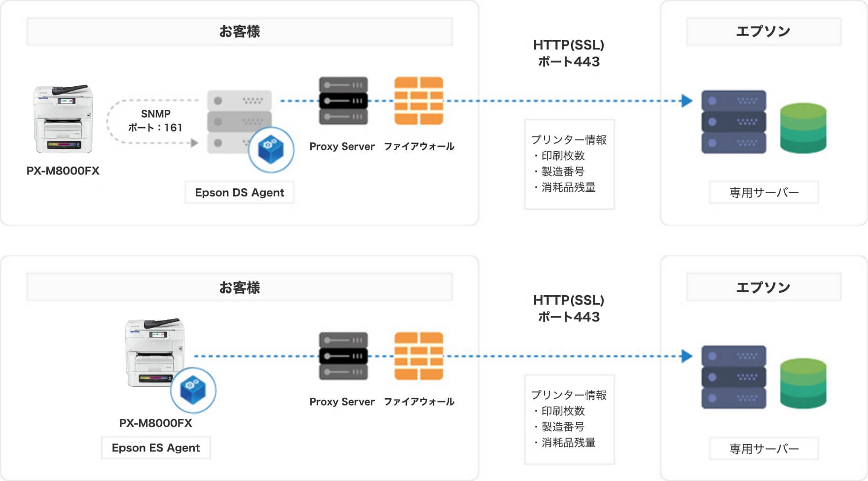Click the Epson DS Agent label
Image resolution: width=868 pixels, height=481 pixels.
click(239, 192)
